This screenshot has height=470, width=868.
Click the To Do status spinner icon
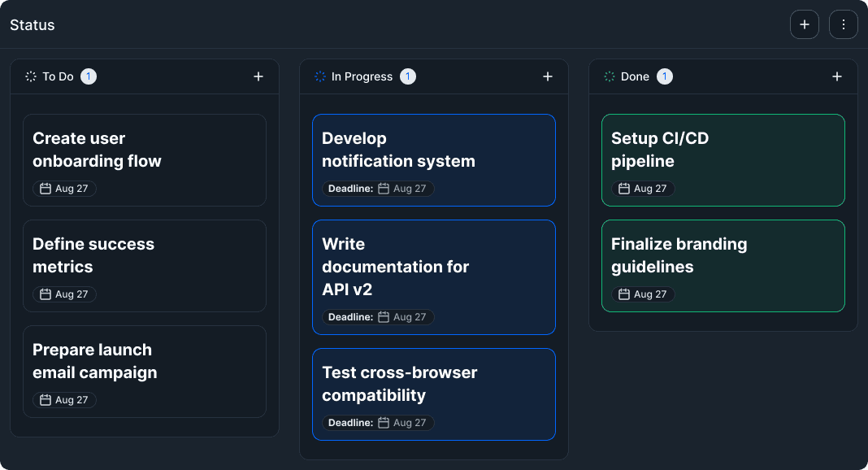tap(31, 76)
